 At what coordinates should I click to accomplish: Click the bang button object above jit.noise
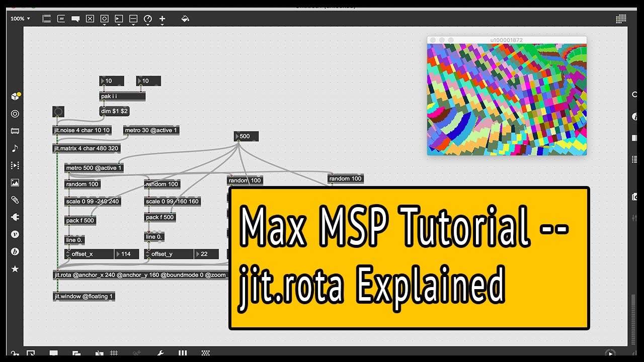click(x=58, y=112)
